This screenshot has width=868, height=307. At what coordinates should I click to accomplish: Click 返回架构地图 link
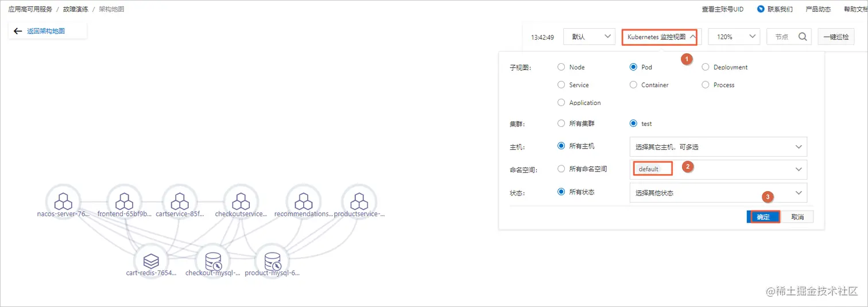46,31
